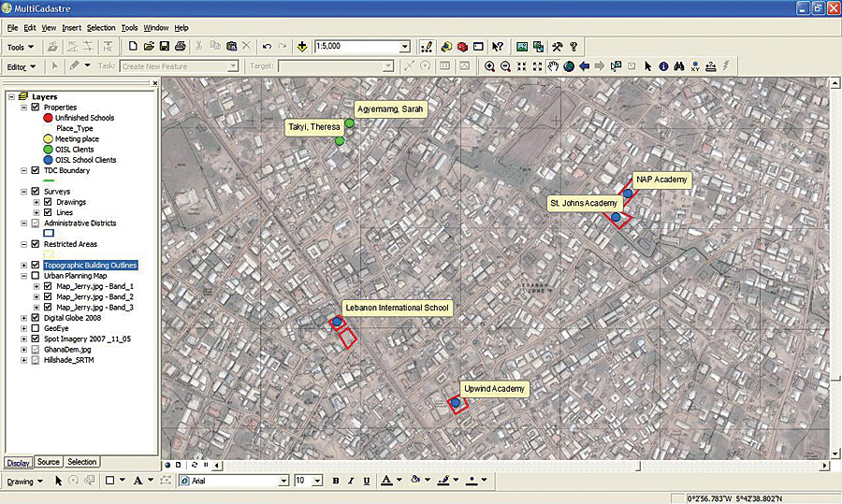The image size is (842, 504).
Task: Click the Upwind Academy map label
Action: click(495, 389)
